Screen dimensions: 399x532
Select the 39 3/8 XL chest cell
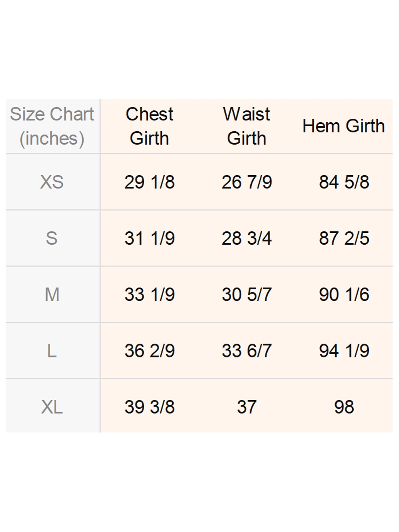(149, 407)
